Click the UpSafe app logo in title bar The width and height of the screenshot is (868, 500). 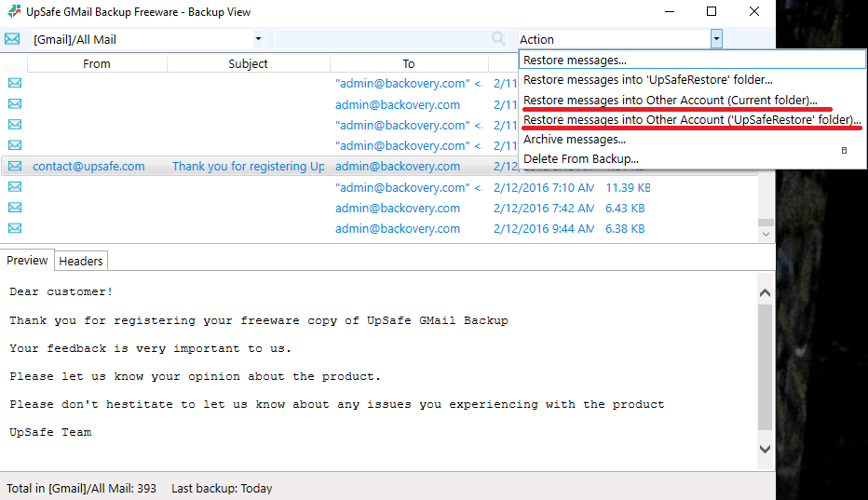(14, 11)
